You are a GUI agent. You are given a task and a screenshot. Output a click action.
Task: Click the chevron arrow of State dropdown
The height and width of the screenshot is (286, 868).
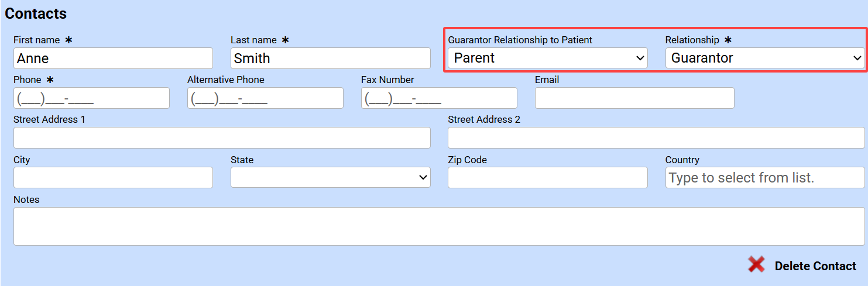[423, 177]
